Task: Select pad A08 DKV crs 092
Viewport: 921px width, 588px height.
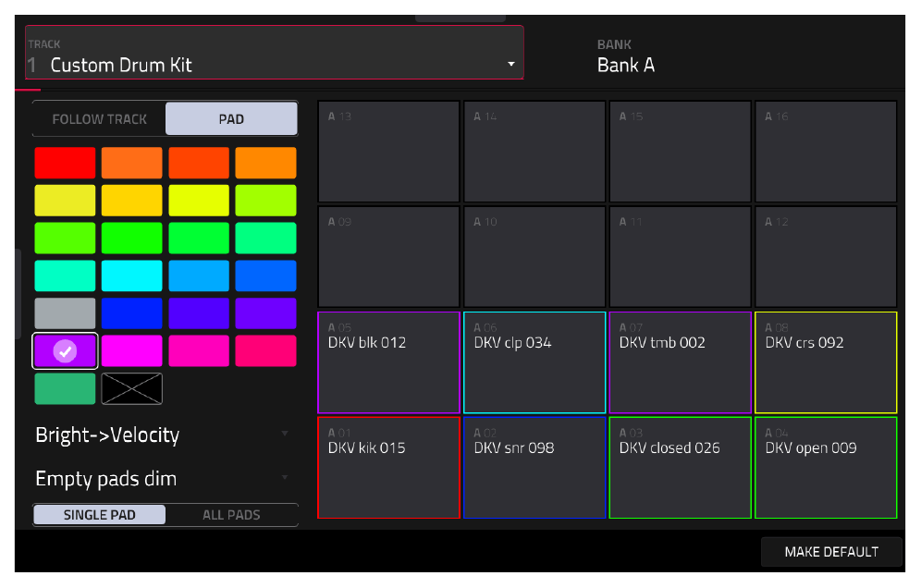Action: 825,362
